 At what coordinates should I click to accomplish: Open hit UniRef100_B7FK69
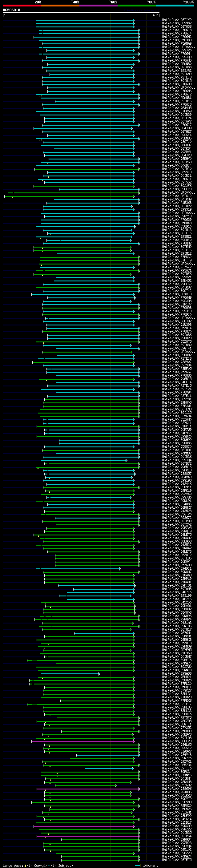[177, 111]
